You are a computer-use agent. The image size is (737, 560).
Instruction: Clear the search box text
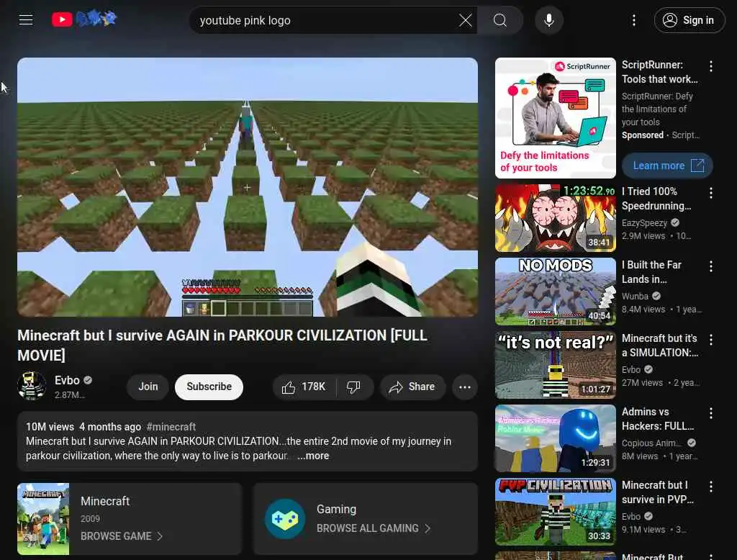tap(466, 20)
